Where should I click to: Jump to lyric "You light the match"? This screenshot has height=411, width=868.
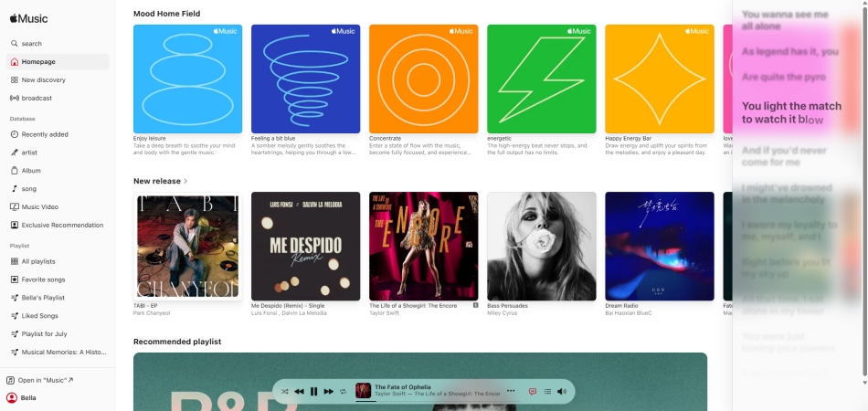tap(791, 113)
